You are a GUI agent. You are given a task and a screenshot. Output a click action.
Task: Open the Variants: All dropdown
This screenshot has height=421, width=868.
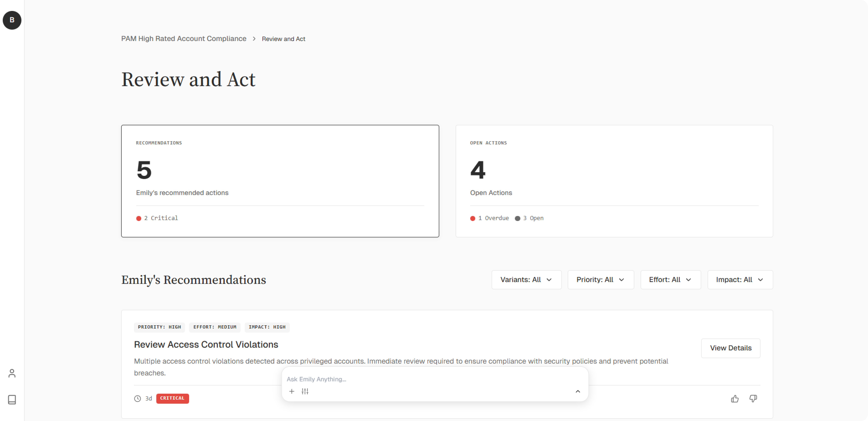pos(526,280)
